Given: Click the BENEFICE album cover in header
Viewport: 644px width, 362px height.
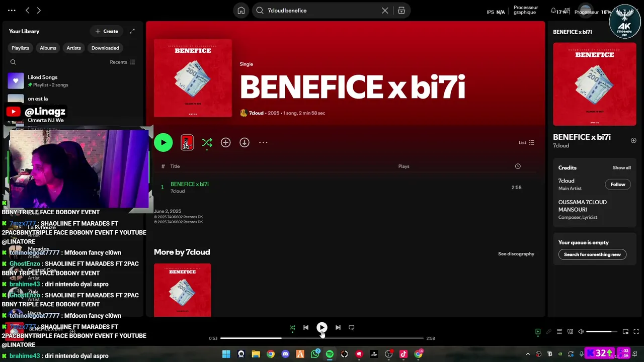Looking at the screenshot, I should pyautogui.click(x=193, y=78).
